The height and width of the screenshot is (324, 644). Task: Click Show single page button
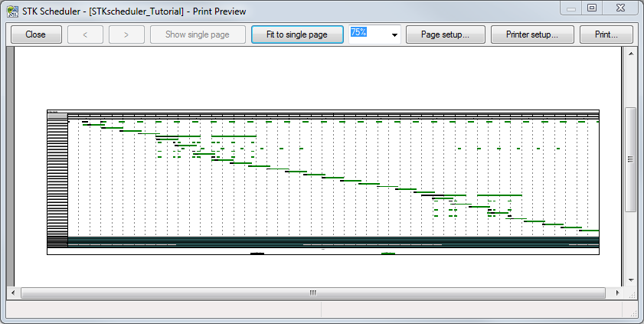coord(198,34)
